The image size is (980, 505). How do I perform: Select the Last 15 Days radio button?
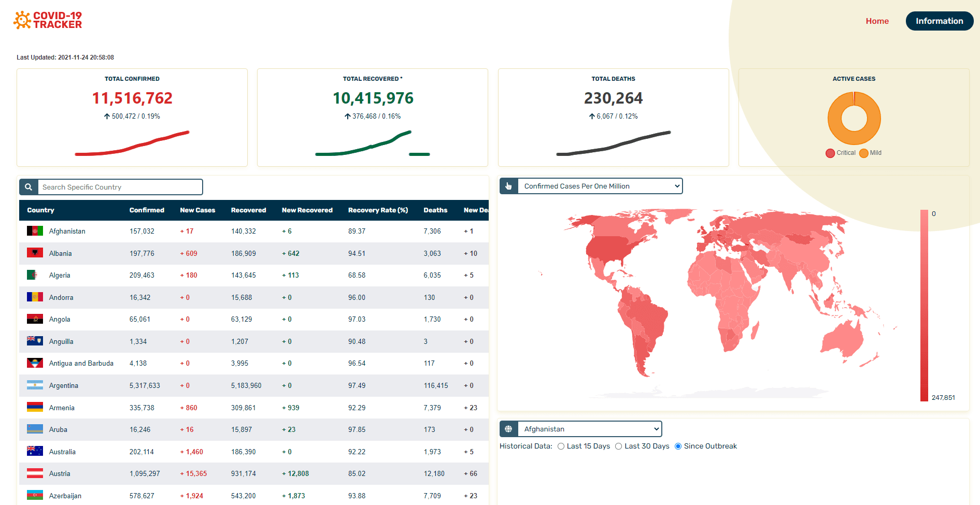[x=561, y=446]
